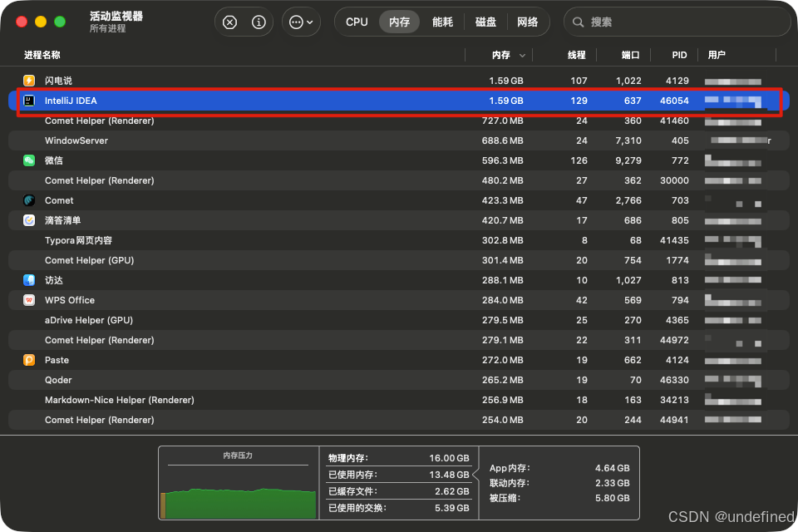The image size is (798, 532).
Task: Select the IntelliJ IDEA app icon
Action: pyautogui.click(x=29, y=101)
